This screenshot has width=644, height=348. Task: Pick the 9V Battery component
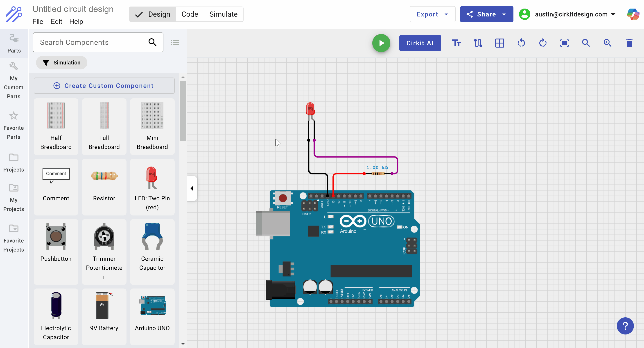[x=104, y=317]
